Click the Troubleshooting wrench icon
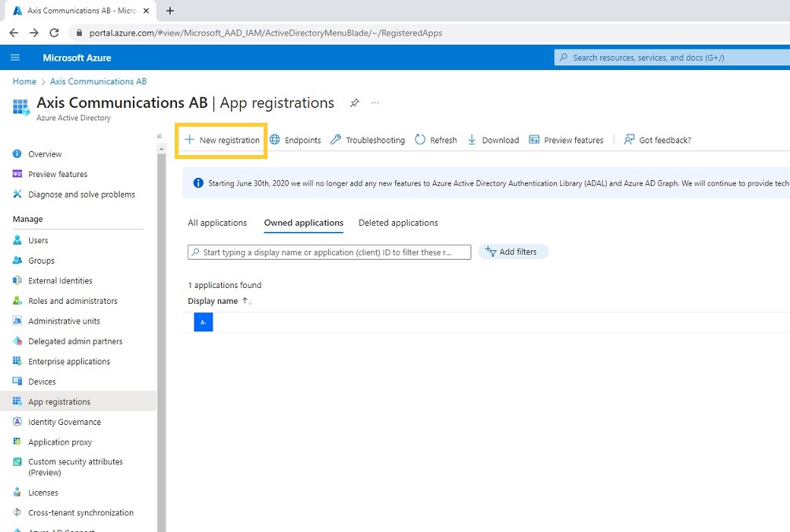790x532 pixels. (335, 139)
